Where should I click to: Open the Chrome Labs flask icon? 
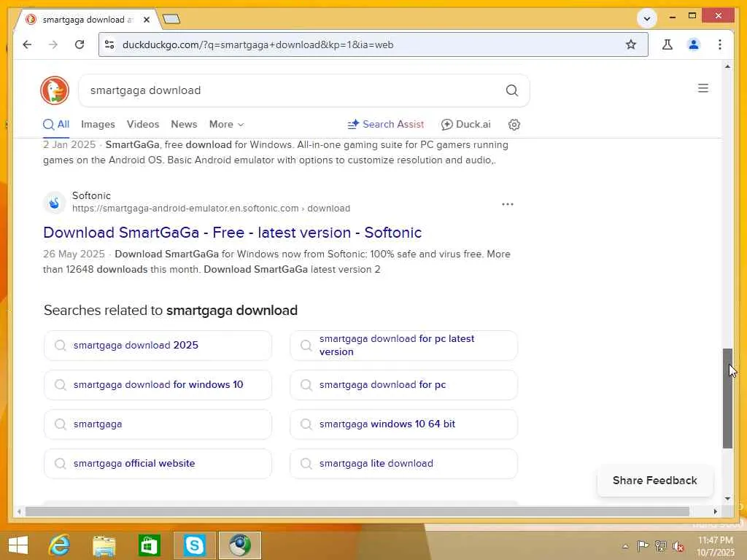pos(667,44)
